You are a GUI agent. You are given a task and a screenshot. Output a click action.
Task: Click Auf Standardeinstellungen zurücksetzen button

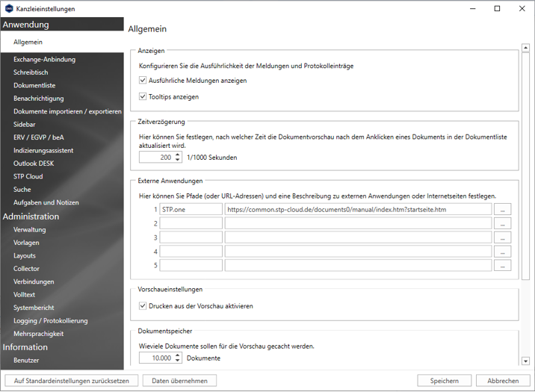pyautogui.click(x=72, y=381)
